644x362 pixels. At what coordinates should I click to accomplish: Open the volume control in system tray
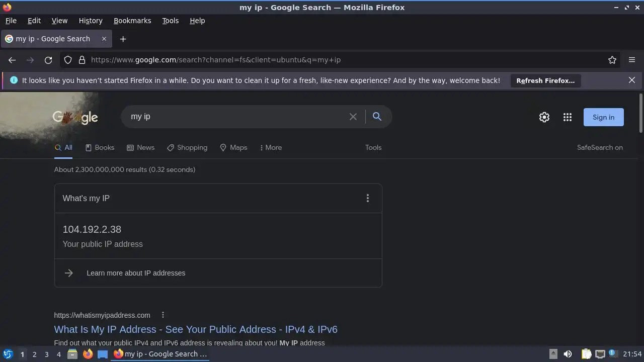tap(568, 354)
